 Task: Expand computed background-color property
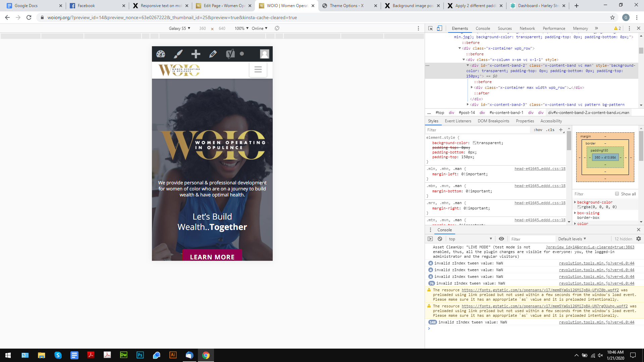click(575, 202)
